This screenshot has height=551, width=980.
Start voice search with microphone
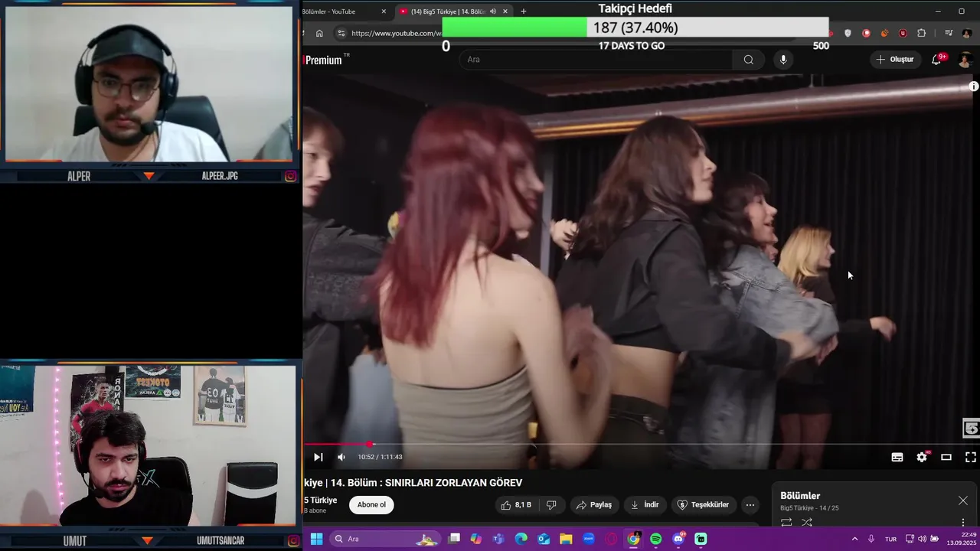782,60
